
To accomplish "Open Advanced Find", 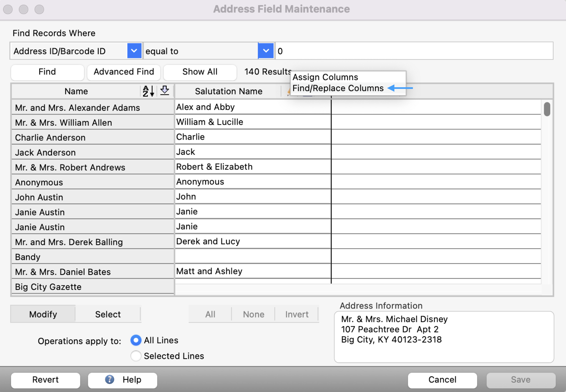I will pyautogui.click(x=124, y=72).
